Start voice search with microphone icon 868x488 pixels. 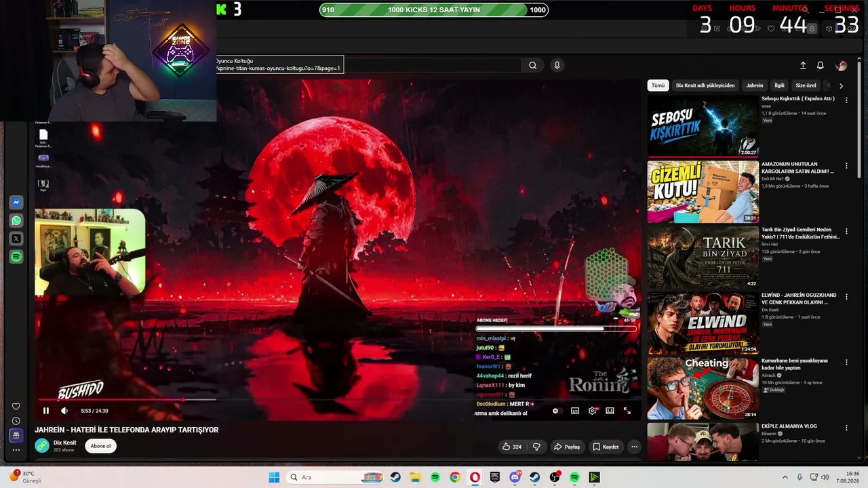tap(557, 65)
